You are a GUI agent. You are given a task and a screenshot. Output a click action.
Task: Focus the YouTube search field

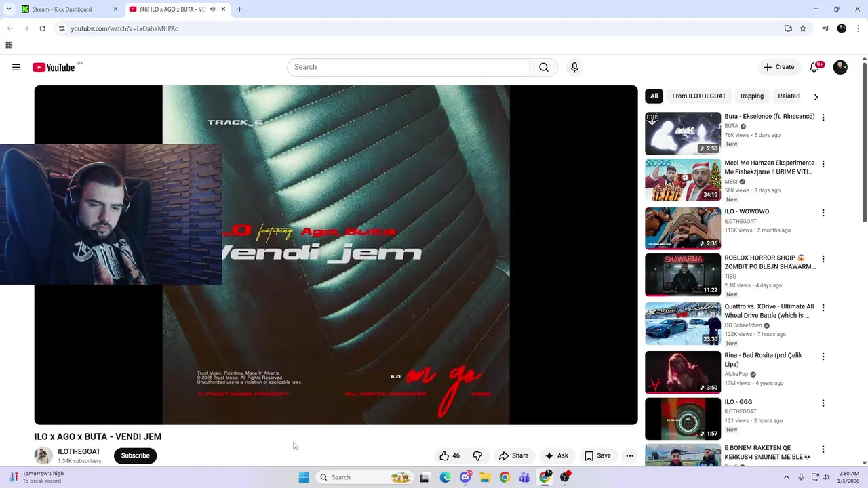pos(408,67)
